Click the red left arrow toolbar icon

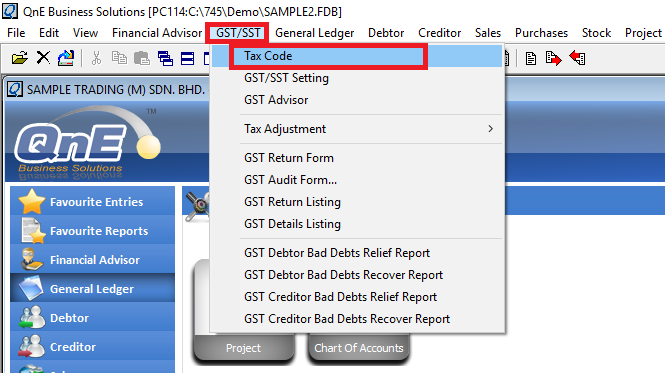[x=578, y=58]
